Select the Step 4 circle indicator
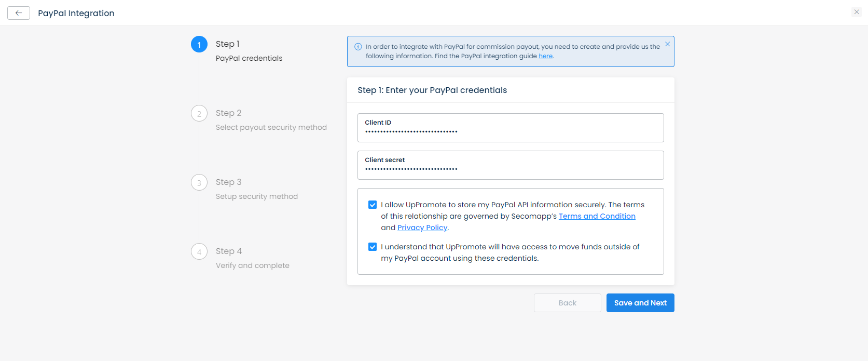 [199, 251]
